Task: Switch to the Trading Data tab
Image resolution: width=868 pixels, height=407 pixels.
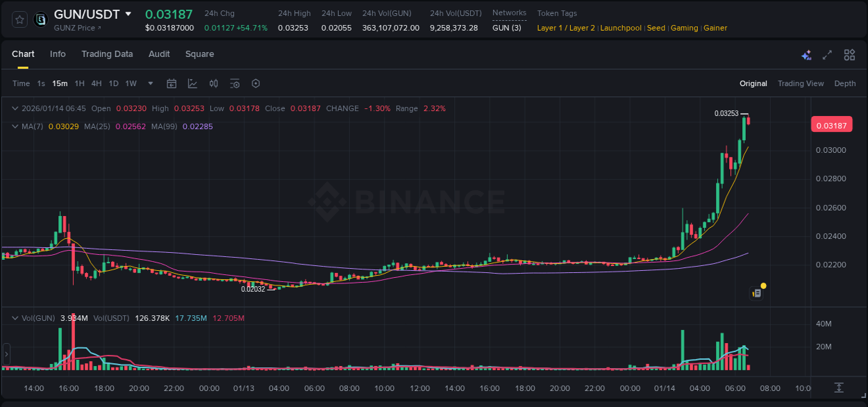Action: point(107,54)
